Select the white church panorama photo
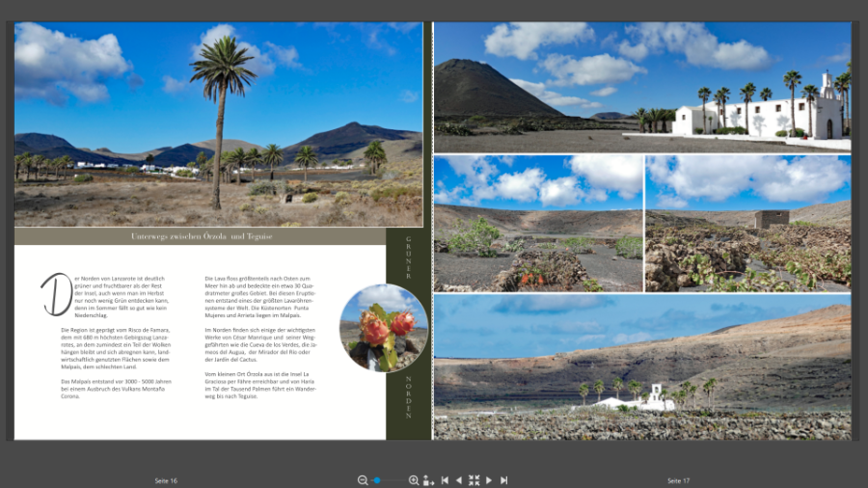The image size is (868, 488). coord(642,88)
